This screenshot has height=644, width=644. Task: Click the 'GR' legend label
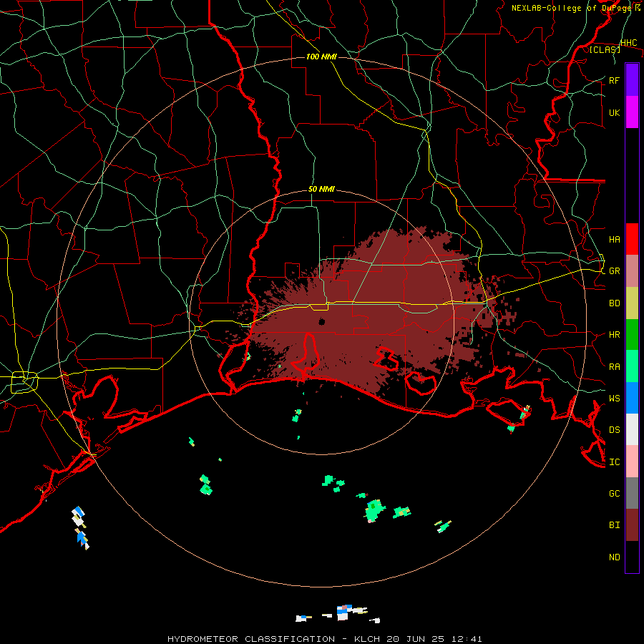pyautogui.click(x=614, y=271)
